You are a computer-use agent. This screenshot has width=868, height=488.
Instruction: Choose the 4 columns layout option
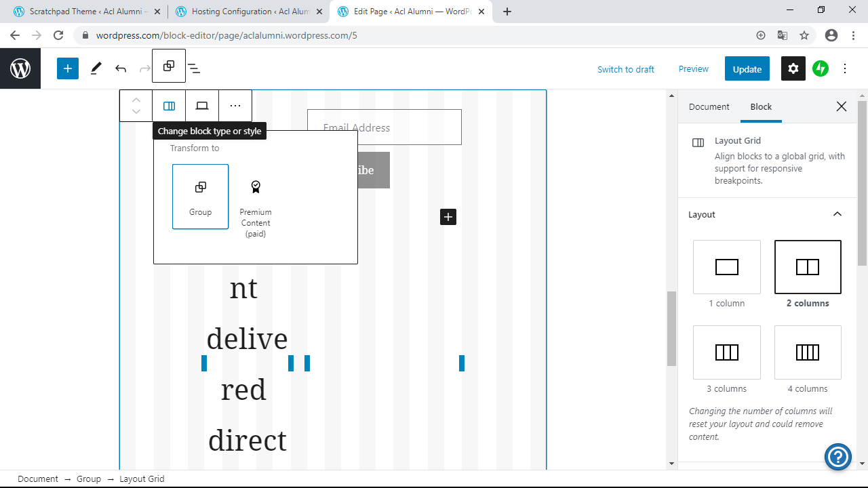tap(808, 352)
